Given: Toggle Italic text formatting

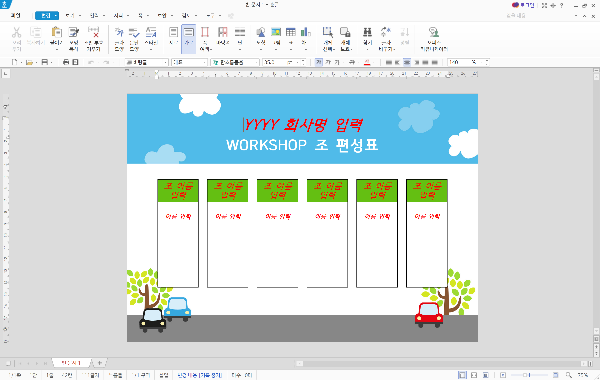Looking at the screenshot, I should point(328,62).
